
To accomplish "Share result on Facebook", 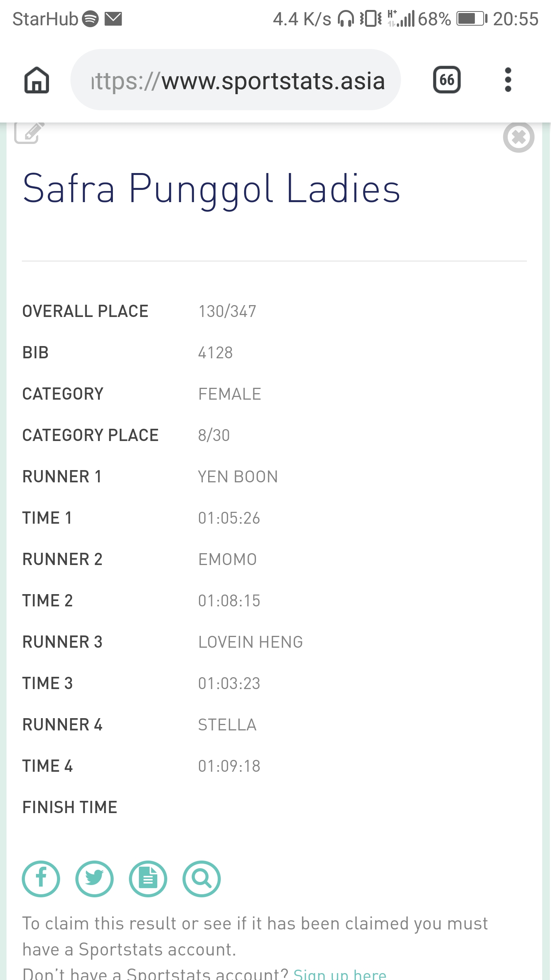I will tap(41, 879).
